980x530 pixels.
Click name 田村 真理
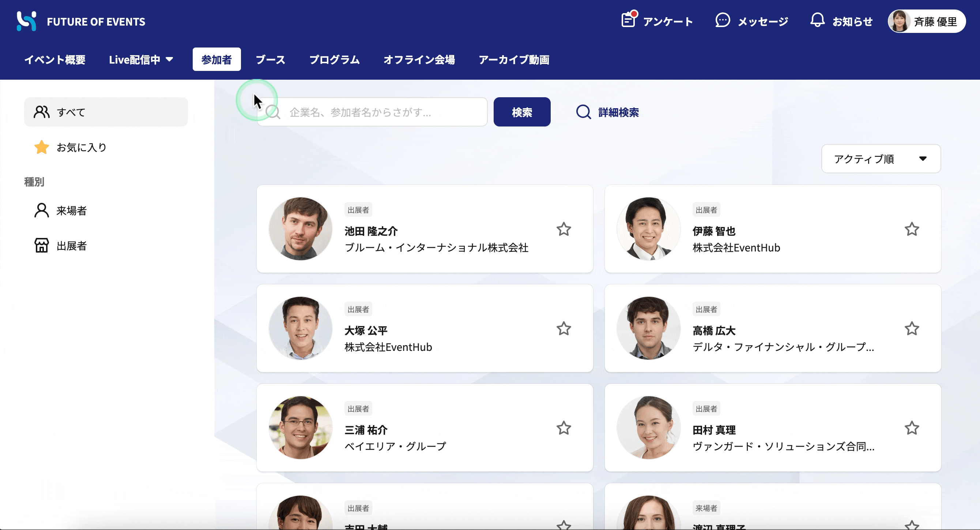[714, 430]
